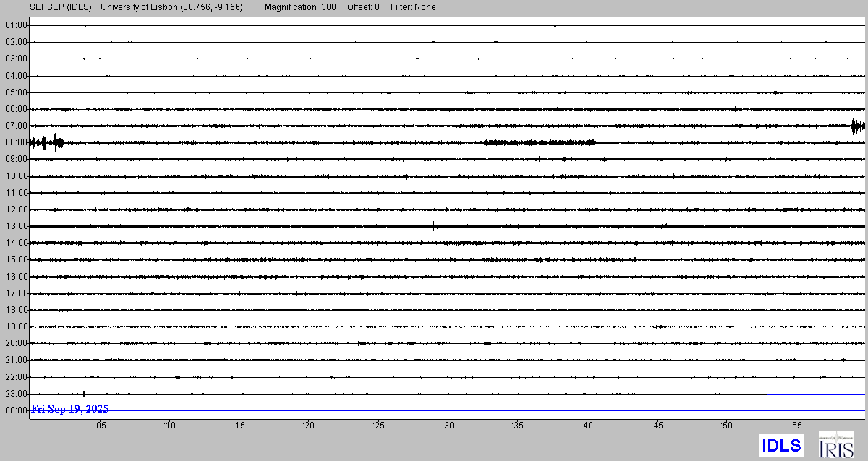Image resolution: width=868 pixels, height=461 pixels.
Task: Click the 00:00 label on blue line
Action: [x=16, y=410]
